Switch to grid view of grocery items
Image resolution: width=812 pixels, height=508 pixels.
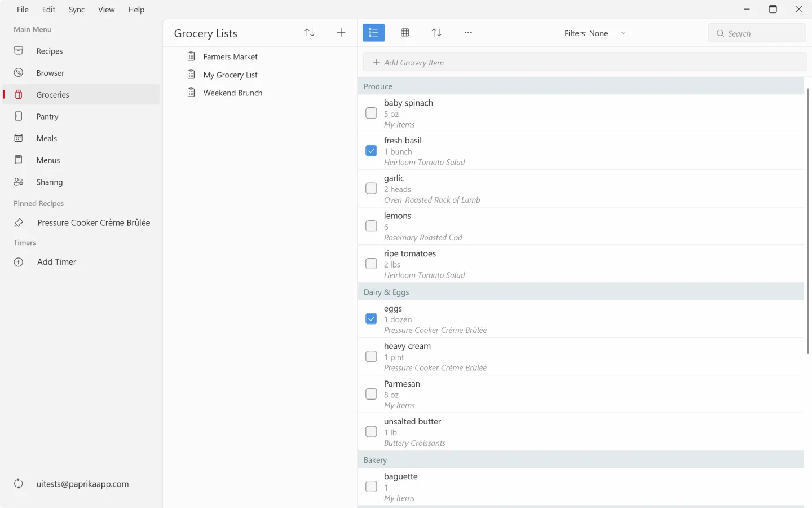coord(405,33)
